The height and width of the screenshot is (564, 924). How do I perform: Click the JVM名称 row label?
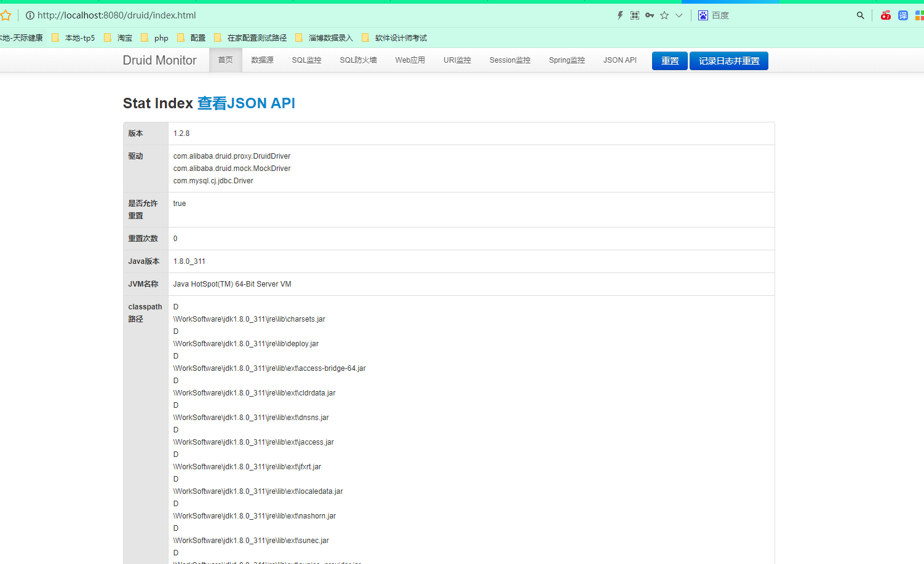143,284
